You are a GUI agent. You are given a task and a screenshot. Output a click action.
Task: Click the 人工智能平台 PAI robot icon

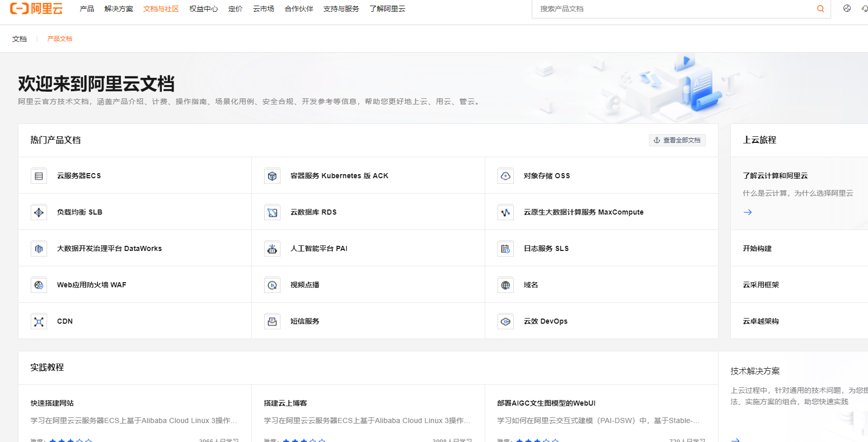click(x=272, y=248)
